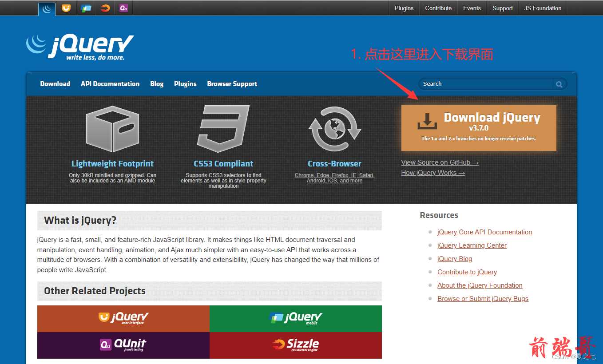
Task: Click the What is jQuery? heading
Action: tap(80, 221)
